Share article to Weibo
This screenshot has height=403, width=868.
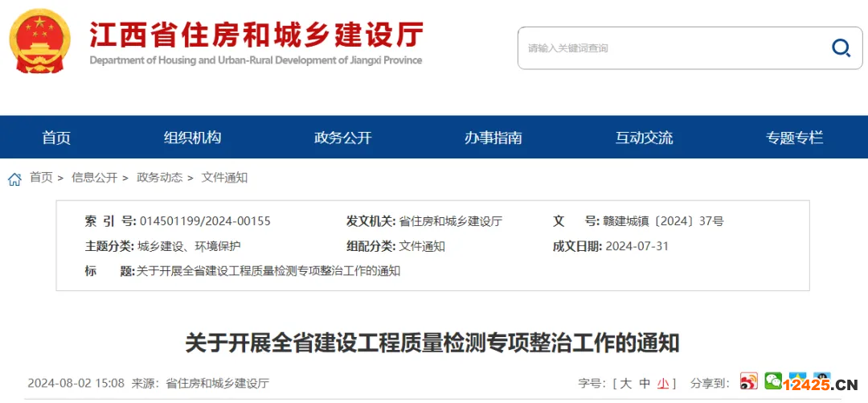(x=749, y=381)
